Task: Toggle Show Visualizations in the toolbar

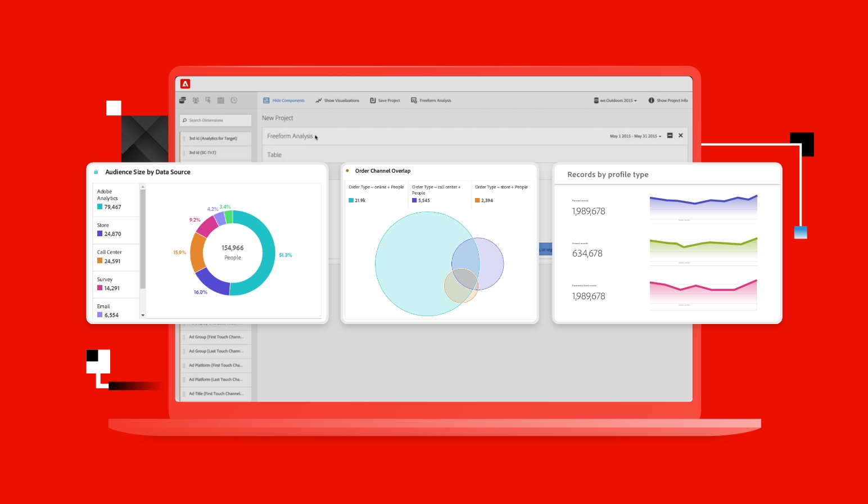Action: [337, 100]
